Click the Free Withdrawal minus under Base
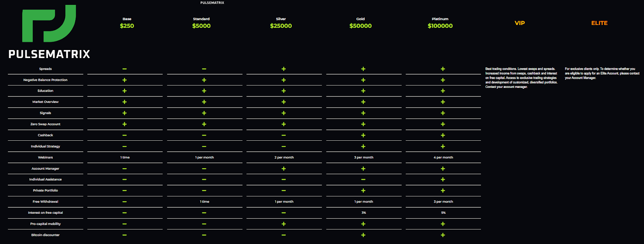This screenshot has width=644, height=244. (124, 202)
